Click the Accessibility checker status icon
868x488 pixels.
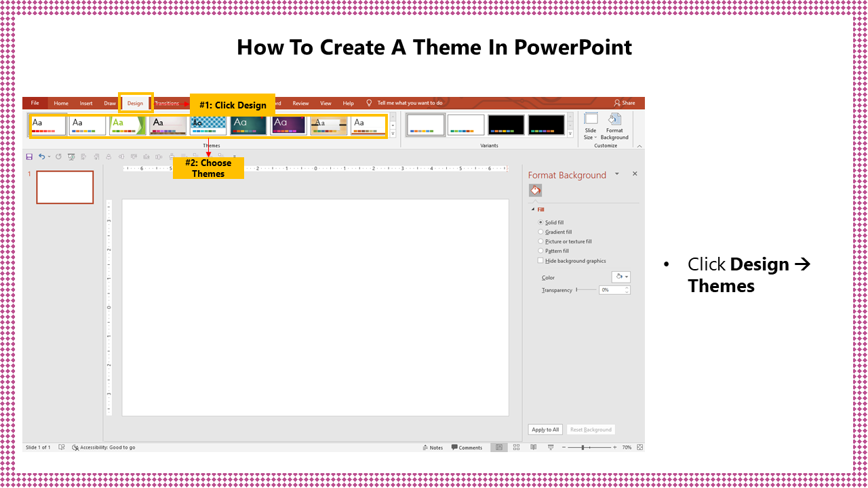(75, 447)
